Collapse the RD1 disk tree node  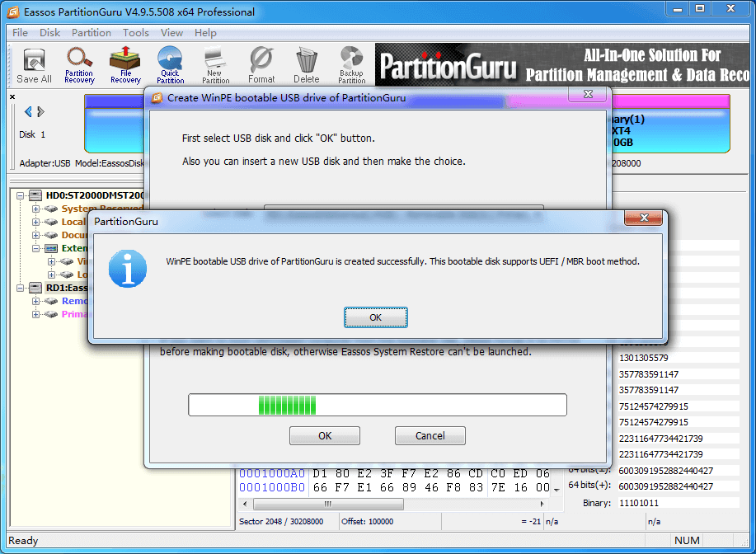coord(21,288)
